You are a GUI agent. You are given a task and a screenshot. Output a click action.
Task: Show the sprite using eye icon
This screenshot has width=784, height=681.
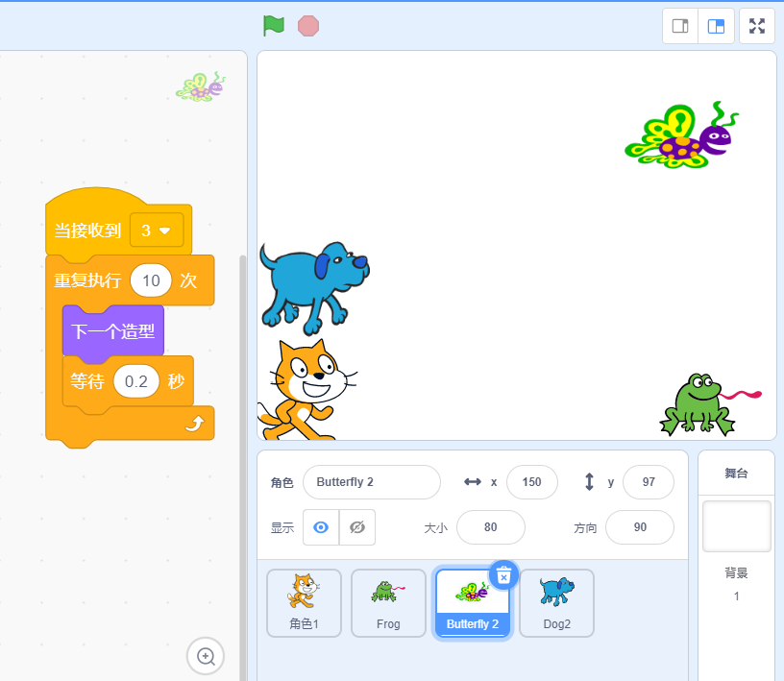[321, 527]
